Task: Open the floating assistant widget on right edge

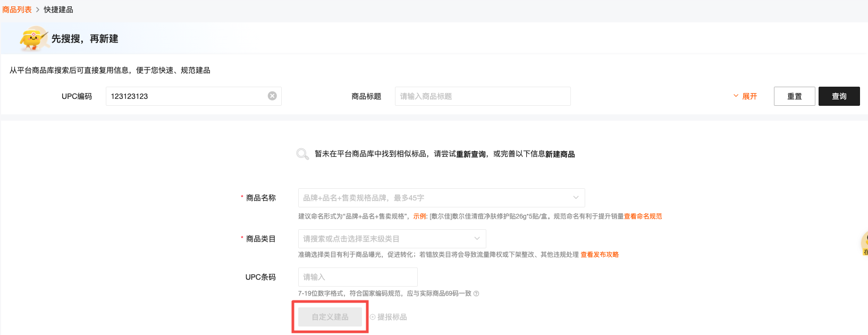Action: click(x=864, y=244)
